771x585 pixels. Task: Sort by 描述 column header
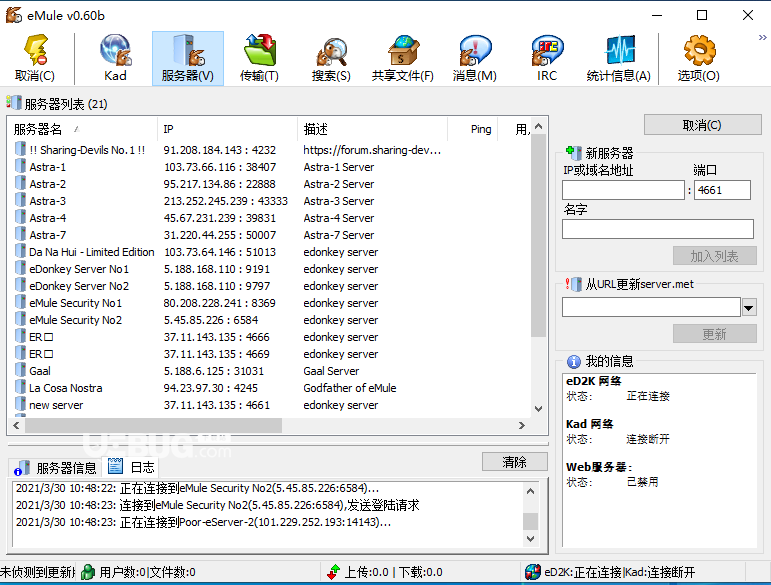(372, 129)
